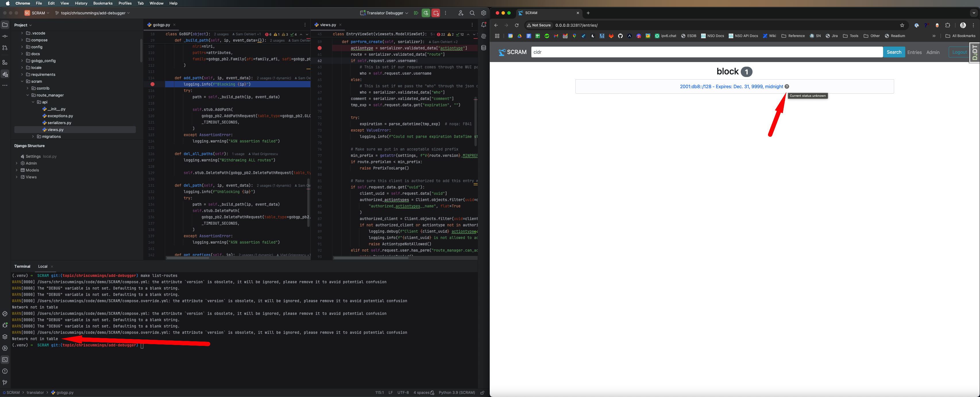Toggle the DJDT debug toolbar handle
The width and height of the screenshot is (980, 397).
pos(974,53)
